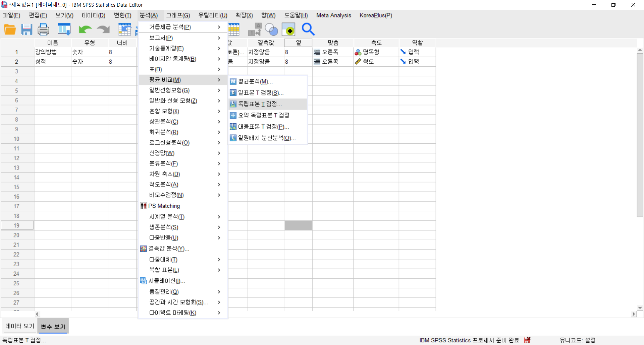The width and height of the screenshot is (644, 345).
Task: Click the vertical scrollbar down arrow
Action: [x=640, y=307]
